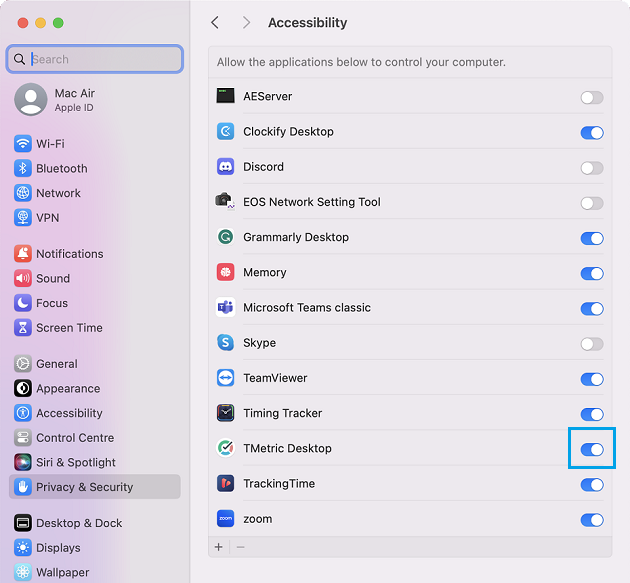This screenshot has height=583, width=630.
Task: Disable the zoom toggle
Action: [x=592, y=520]
